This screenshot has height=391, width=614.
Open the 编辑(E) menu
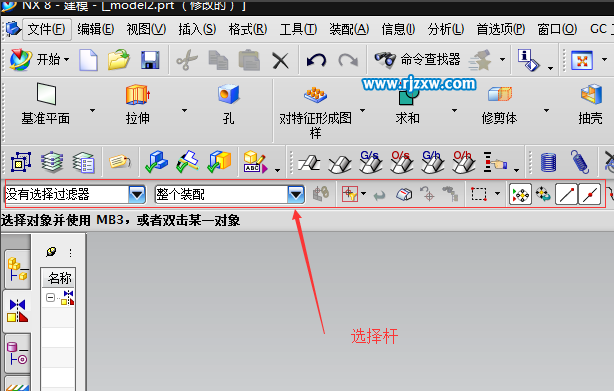pyautogui.click(x=96, y=29)
